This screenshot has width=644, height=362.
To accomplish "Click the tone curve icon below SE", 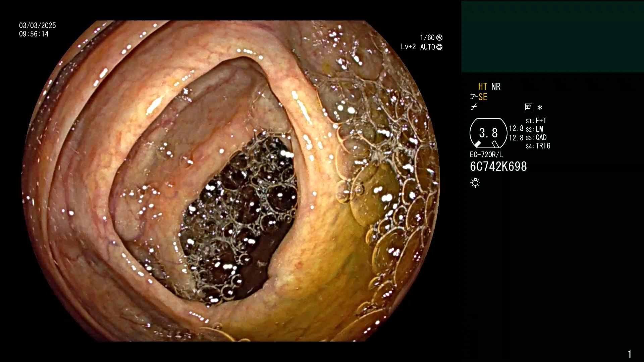I will (x=474, y=107).
